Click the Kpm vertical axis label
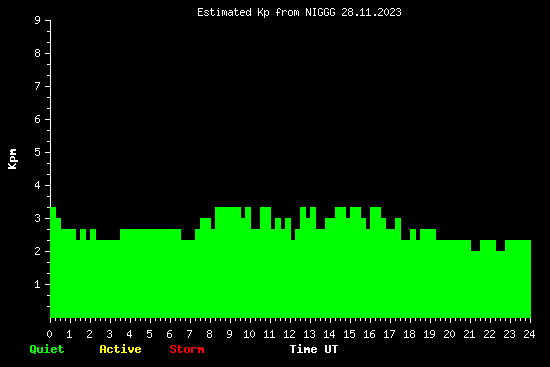This screenshot has height=367, width=550. [12, 159]
